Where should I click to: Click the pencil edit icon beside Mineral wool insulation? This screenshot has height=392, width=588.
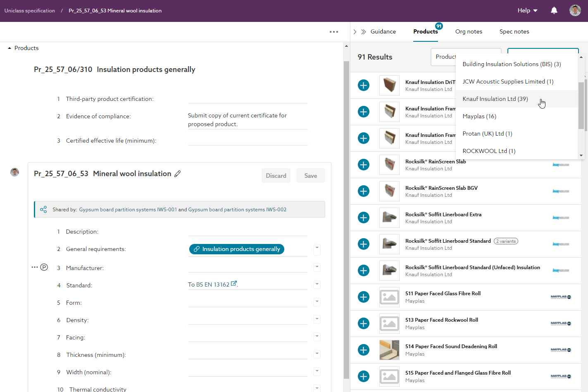pos(178,174)
